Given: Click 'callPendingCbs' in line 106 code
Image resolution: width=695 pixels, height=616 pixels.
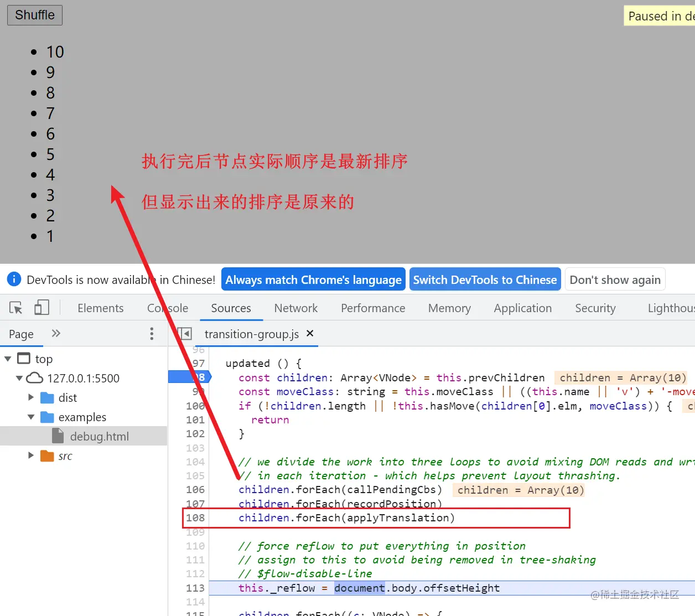Looking at the screenshot, I should pyautogui.click(x=391, y=490).
